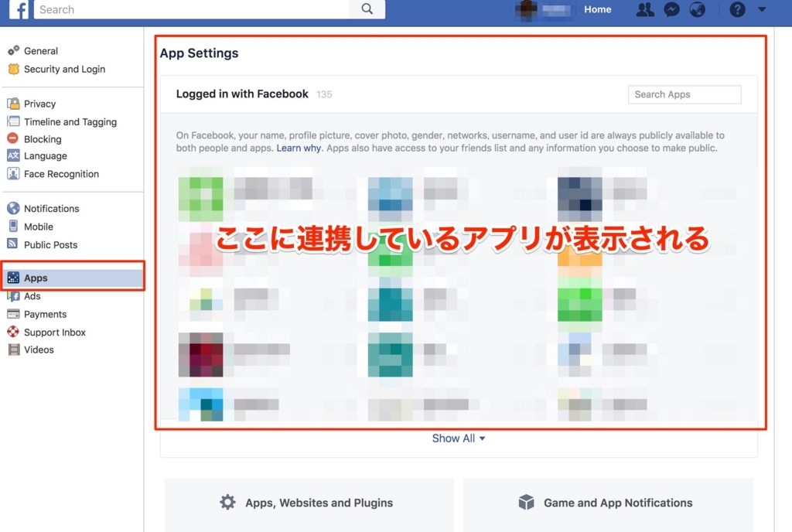The width and height of the screenshot is (792, 532).
Task: Open Mobile settings
Action: coord(39,227)
